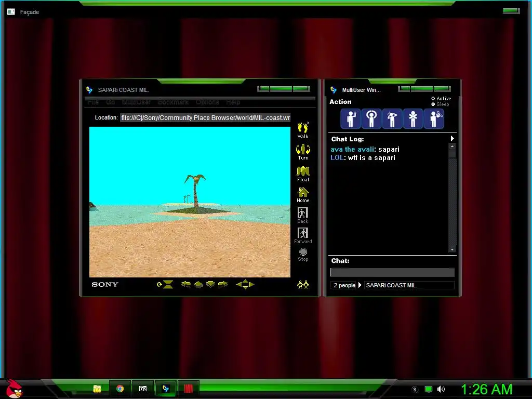532x399 pixels.
Task: Select the Float navigation mode
Action: coord(303,174)
